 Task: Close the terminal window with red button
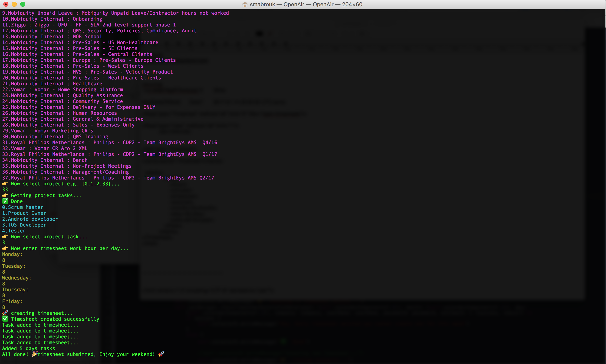tap(6, 4)
